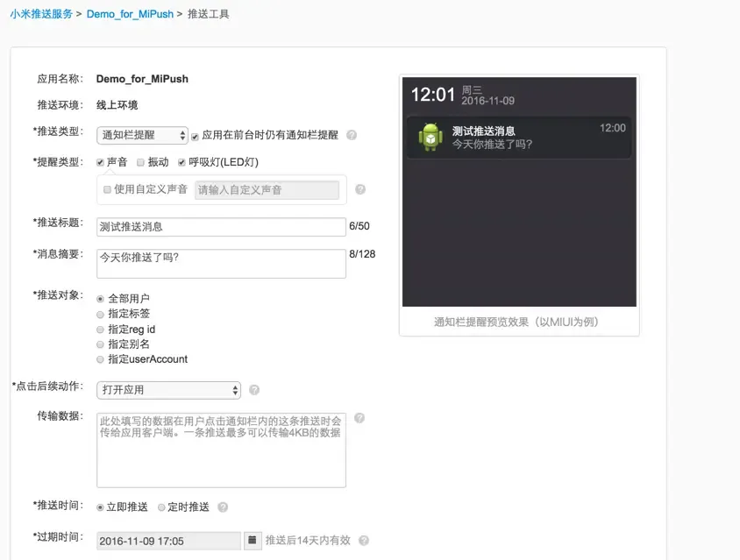This screenshot has width=740, height=560.
Task: Click help icon next to 推送后14天内有效
Action: click(363, 540)
